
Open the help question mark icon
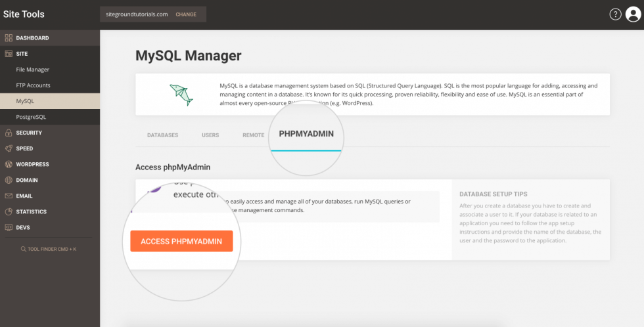point(615,14)
